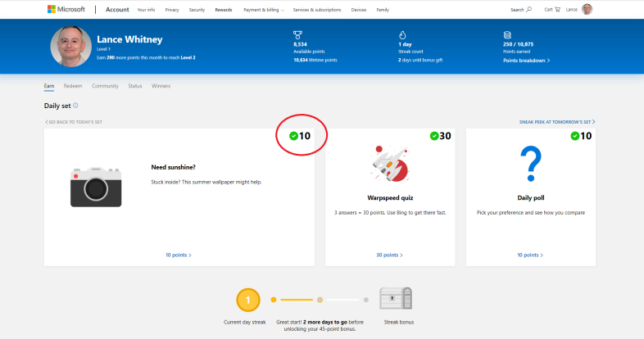644x339 pixels.
Task: Open Family menu item
Action: pyautogui.click(x=383, y=10)
